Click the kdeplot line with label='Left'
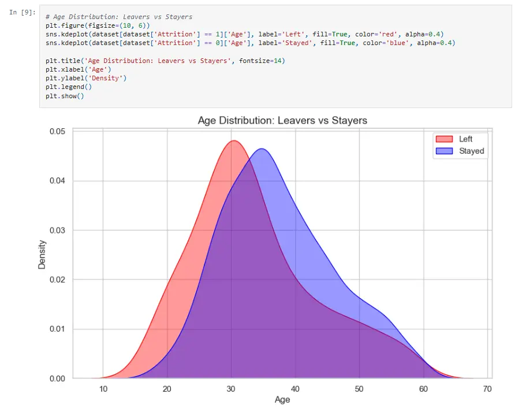 coord(245,34)
